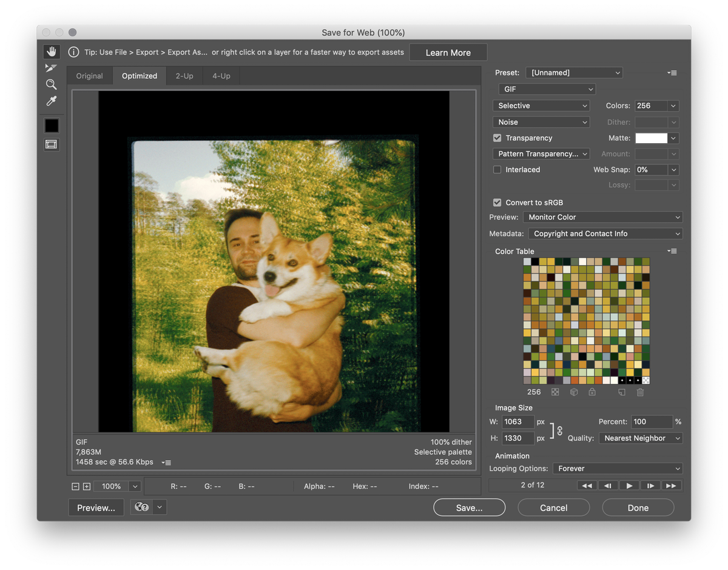
Task: Open the Pattern Transparency dither dropdown
Action: pyautogui.click(x=541, y=154)
